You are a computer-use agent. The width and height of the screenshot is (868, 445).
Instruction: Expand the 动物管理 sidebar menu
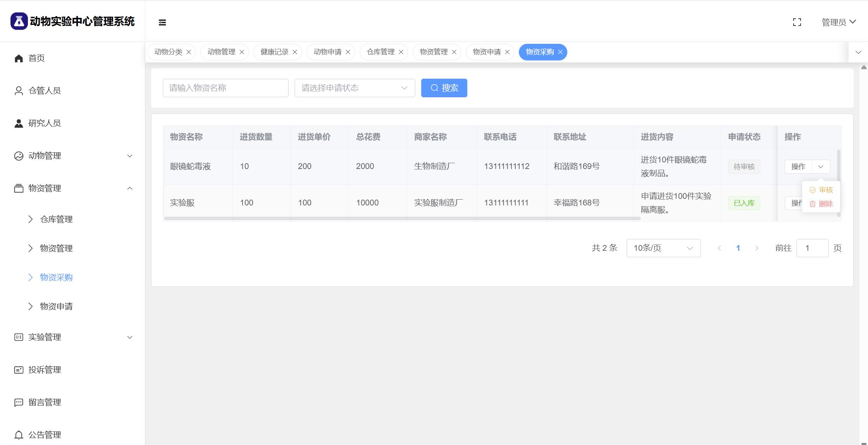[73, 156]
